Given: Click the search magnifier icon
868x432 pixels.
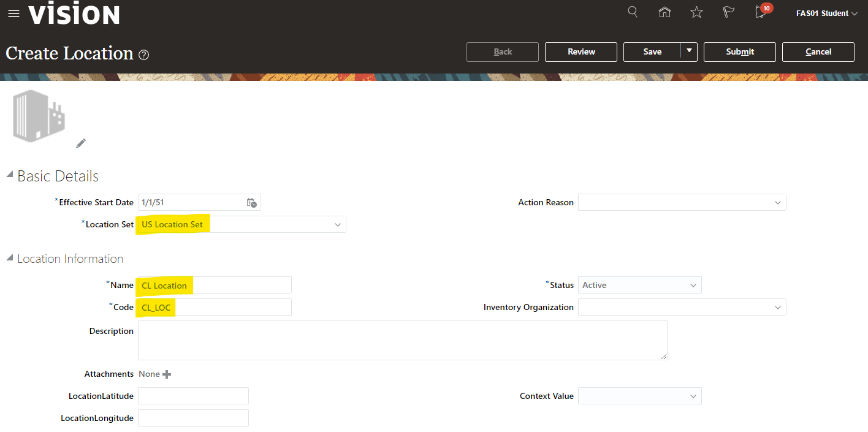Looking at the screenshot, I should pyautogui.click(x=633, y=12).
